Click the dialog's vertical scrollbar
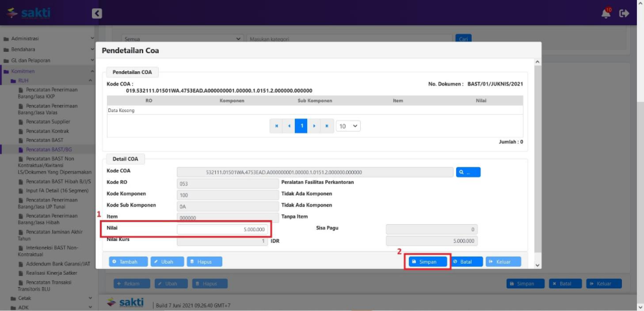644x311 pixels. (x=536, y=162)
